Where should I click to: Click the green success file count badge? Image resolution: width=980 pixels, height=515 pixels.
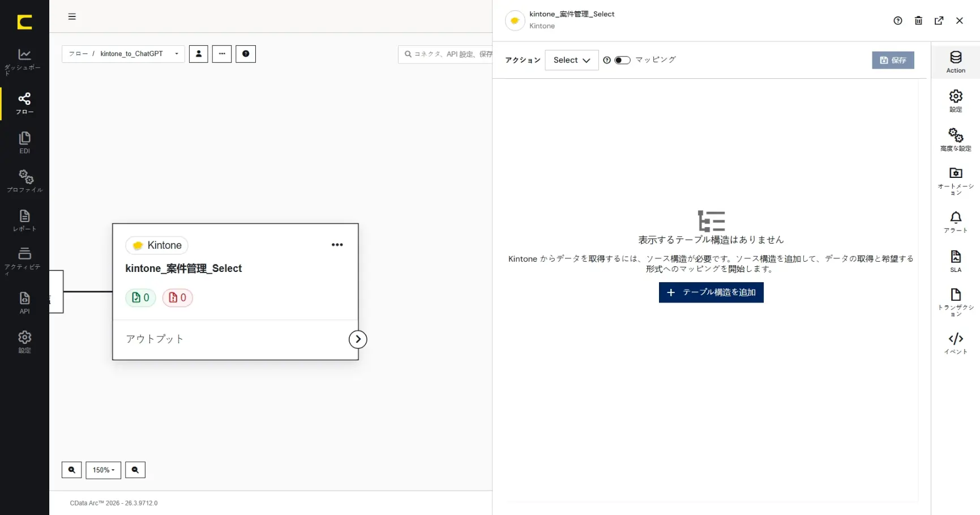tap(140, 297)
